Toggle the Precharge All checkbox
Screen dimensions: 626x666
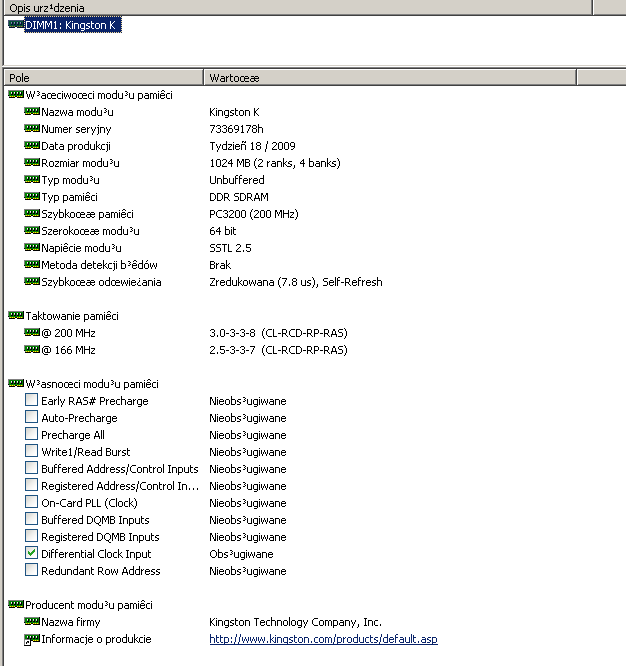(31, 434)
